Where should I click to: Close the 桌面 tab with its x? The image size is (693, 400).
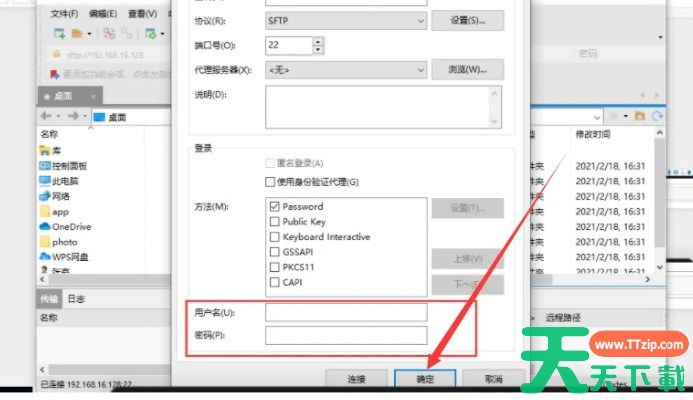(93, 96)
